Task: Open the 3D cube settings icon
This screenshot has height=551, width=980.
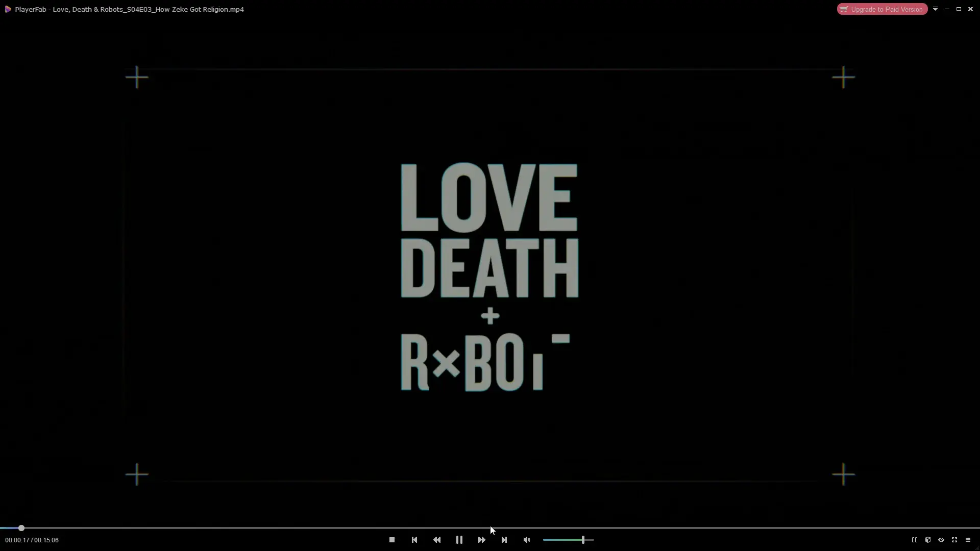Action: coord(928,540)
